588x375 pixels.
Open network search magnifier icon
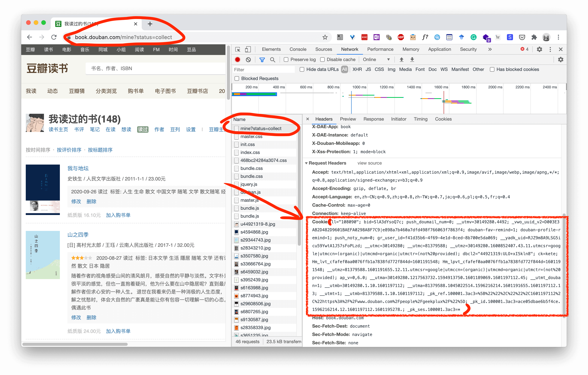click(x=273, y=59)
